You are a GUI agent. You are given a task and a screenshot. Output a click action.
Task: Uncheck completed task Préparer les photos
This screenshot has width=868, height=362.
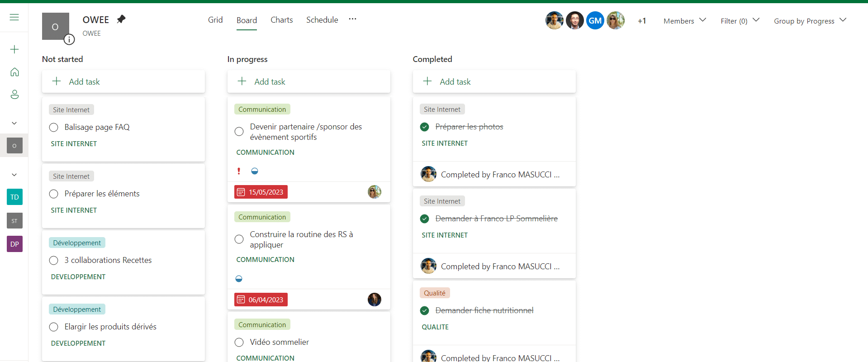click(424, 127)
